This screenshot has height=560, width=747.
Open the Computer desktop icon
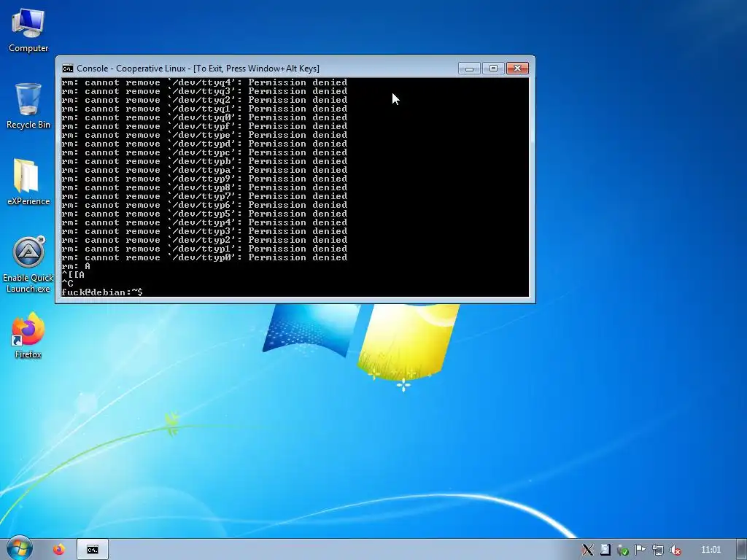(x=28, y=31)
